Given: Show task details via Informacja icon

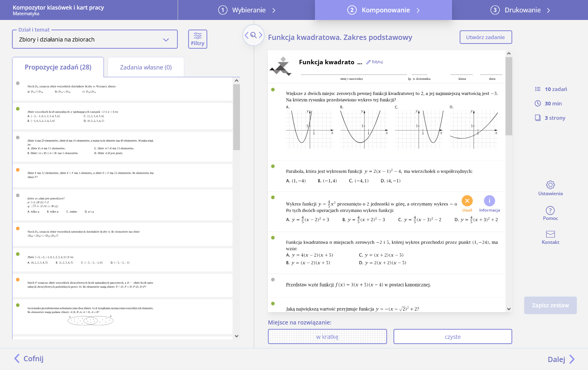Looking at the screenshot, I should click(489, 201).
